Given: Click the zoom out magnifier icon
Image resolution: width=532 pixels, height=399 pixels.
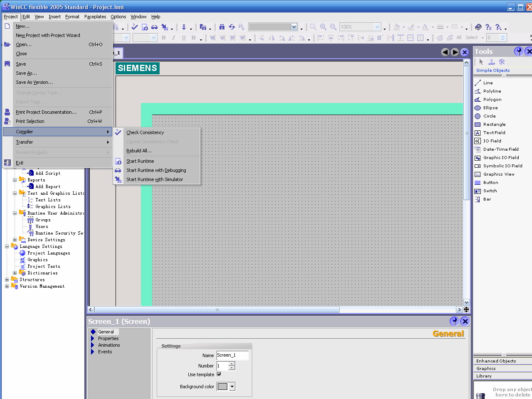Looking at the screenshot, I should [x=333, y=27].
